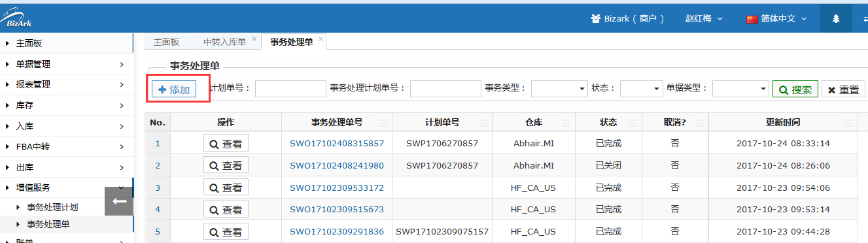Expand the 报表管理 sidebar menu
This screenshot has width=868, height=243.
point(66,84)
